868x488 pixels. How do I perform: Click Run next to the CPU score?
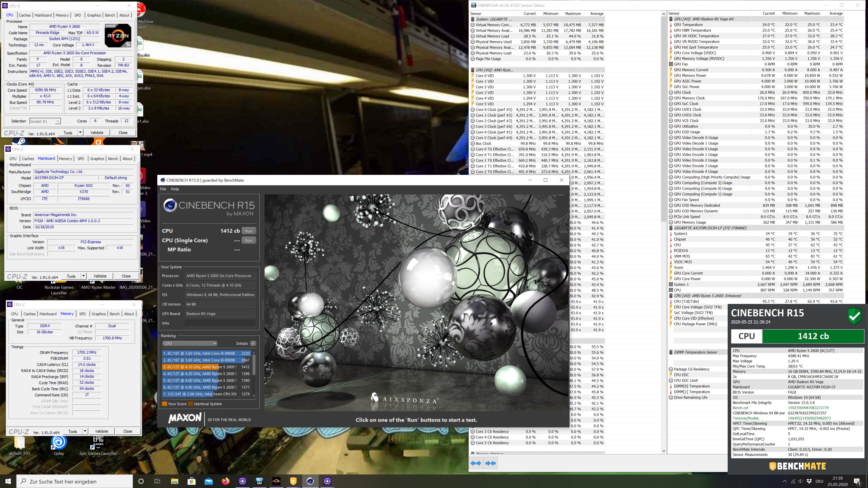249,231
